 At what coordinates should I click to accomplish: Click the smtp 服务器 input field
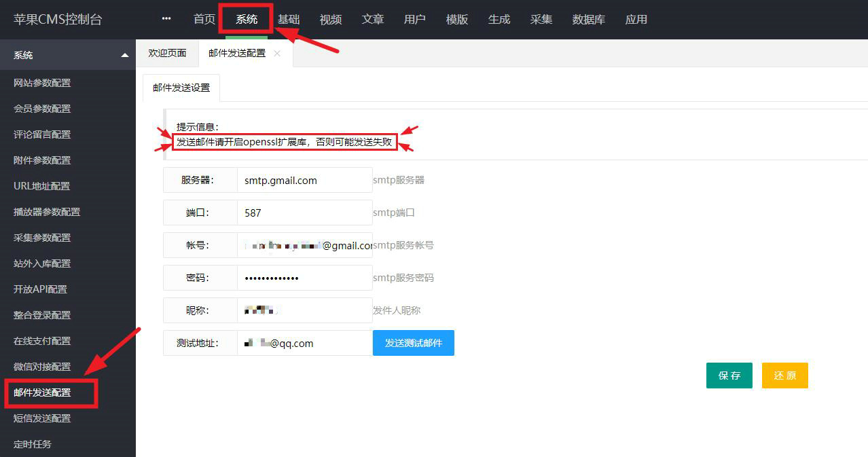pyautogui.click(x=304, y=180)
